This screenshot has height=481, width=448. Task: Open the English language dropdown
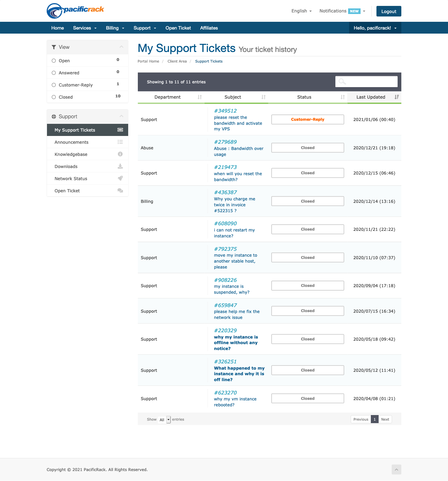301,11
